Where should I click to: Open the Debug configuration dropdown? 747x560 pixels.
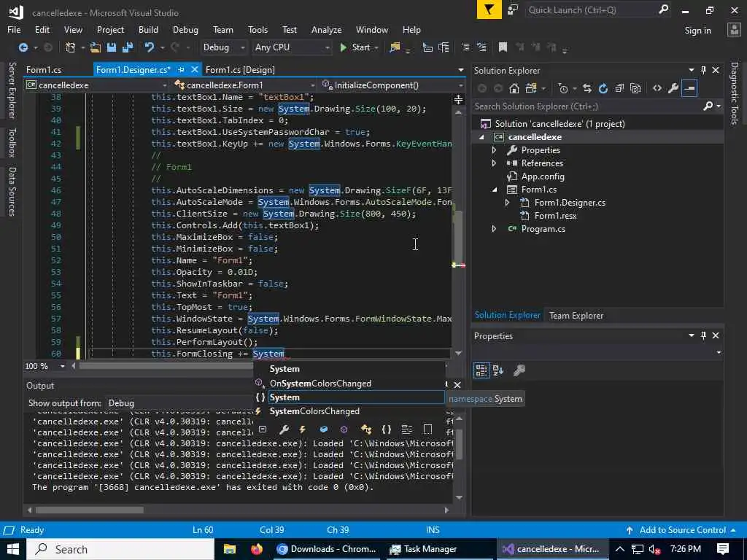point(223,47)
